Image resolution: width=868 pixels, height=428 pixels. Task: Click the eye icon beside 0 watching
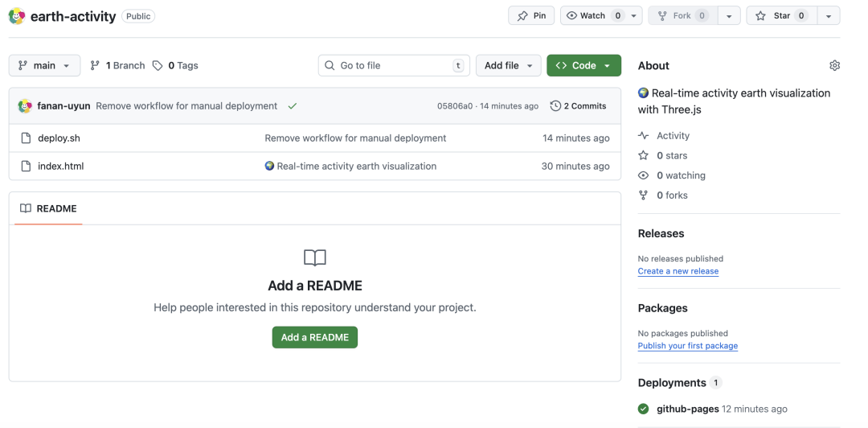(643, 175)
